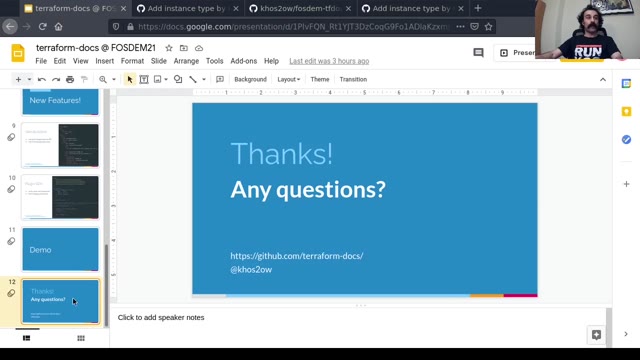This screenshot has height=360, width=640.
Task: Click the Present button
Action: tap(516, 53)
